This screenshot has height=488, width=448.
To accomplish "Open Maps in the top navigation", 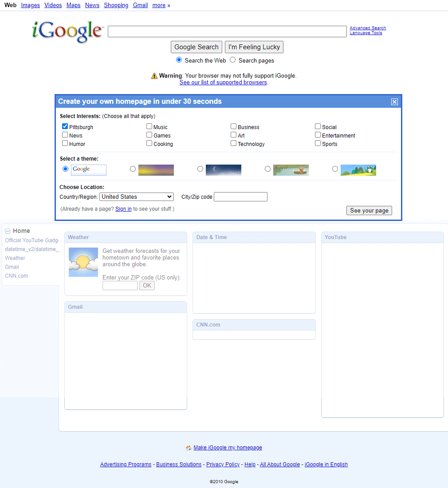I will [74, 5].
